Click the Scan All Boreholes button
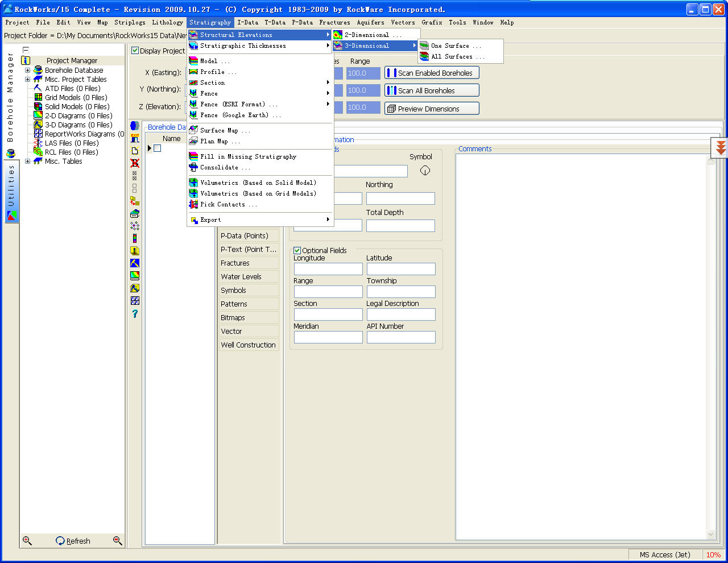The height and width of the screenshot is (563, 728). click(432, 90)
